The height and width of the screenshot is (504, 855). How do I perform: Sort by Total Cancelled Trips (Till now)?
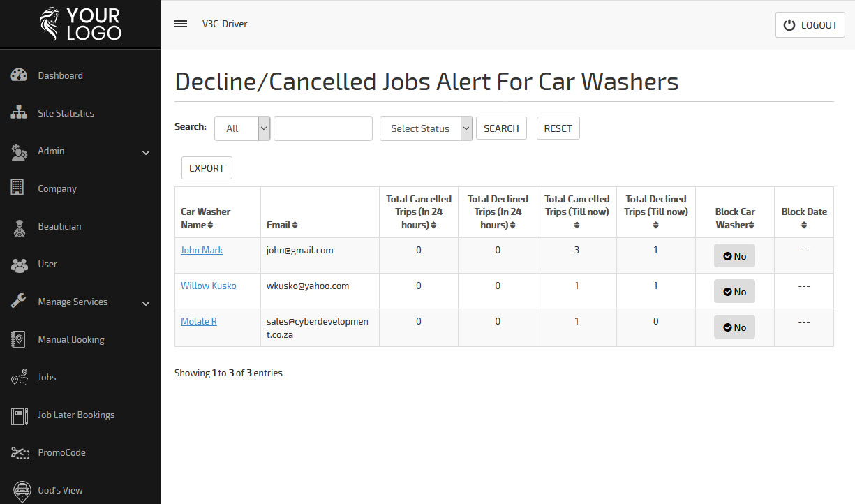(577, 225)
